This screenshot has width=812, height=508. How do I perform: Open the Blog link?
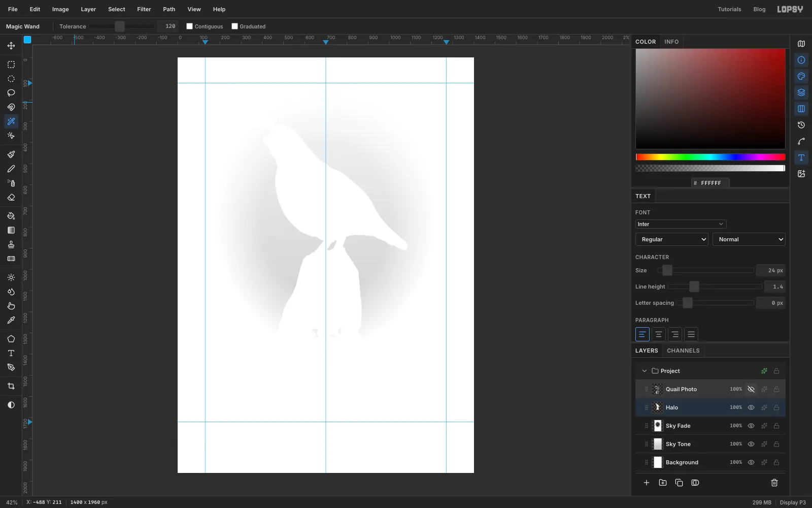[759, 9]
